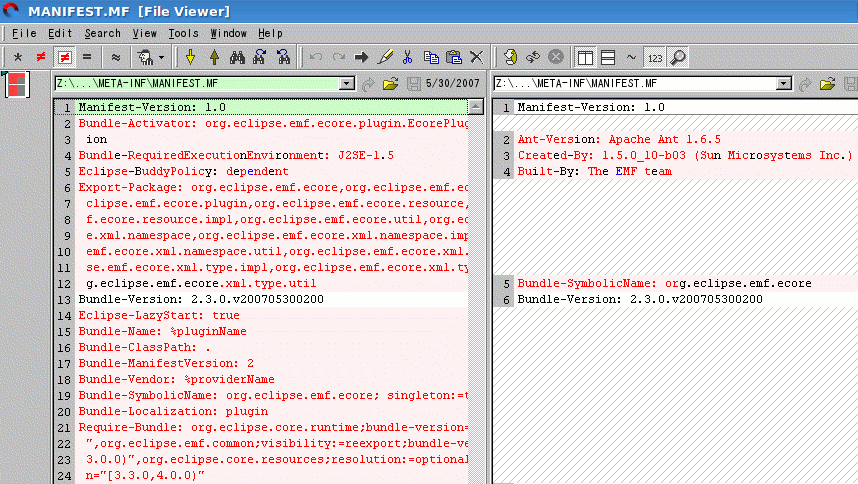Toggle the Side-by-Side layout icon

pyautogui.click(x=585, y=57)
